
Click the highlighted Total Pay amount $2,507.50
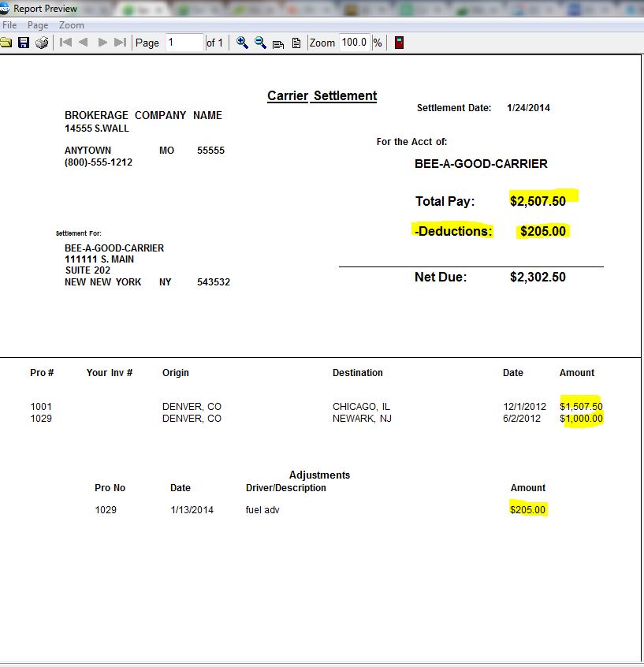(x=538, y=201)
